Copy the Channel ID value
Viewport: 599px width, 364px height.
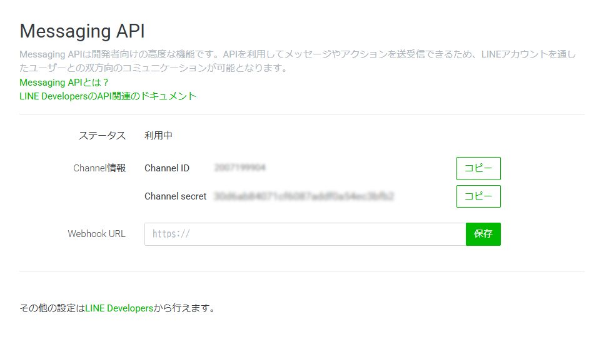click(478, 168)
